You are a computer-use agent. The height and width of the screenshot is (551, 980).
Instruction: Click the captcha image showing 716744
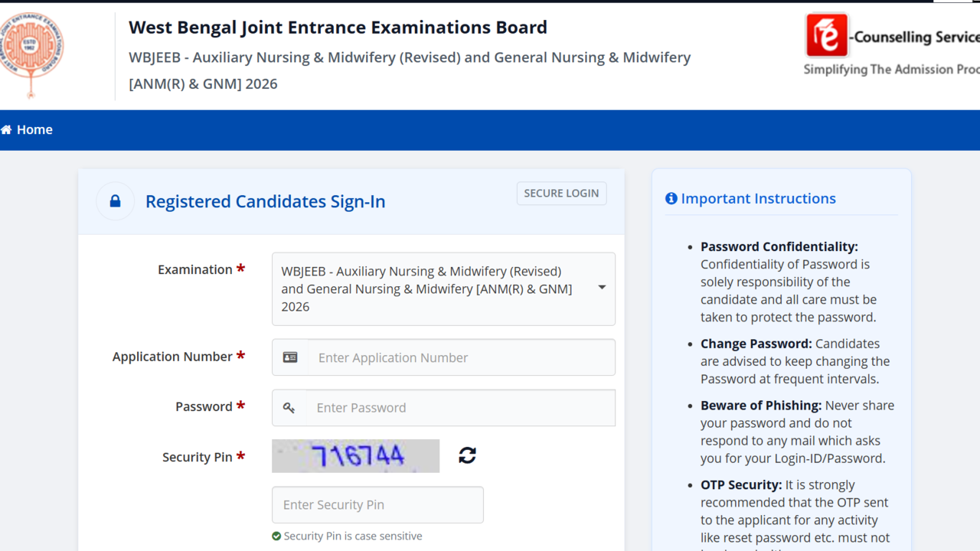(356, 456)
